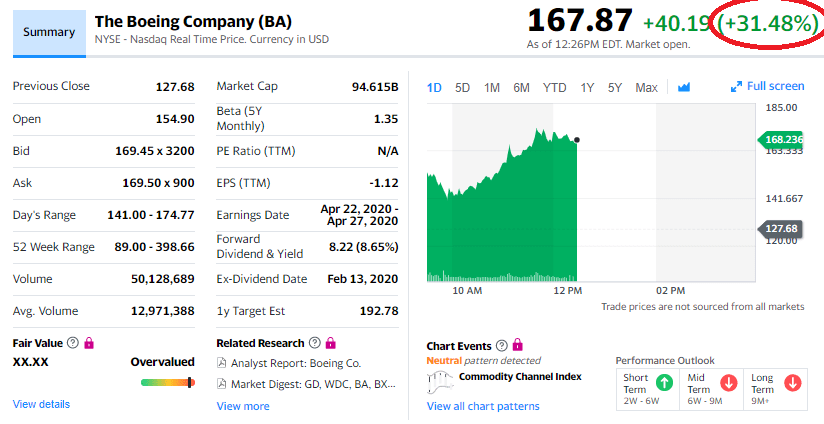Switch chart to Max range
Viewport: 824px width, 424px height.
[646, 88]
